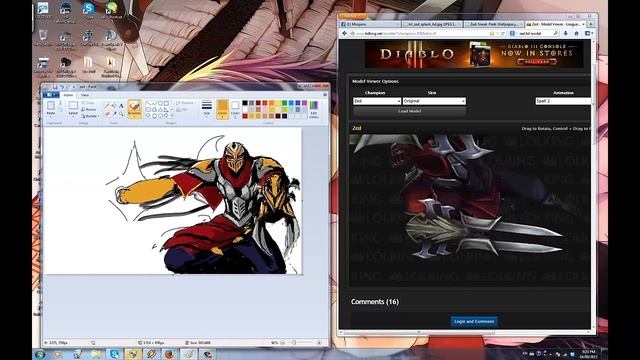Image resolution: width=640 pixels, height=360 pixels.
Task: Open the Rotate dropdown in Paint
Action: pos(89,116)
